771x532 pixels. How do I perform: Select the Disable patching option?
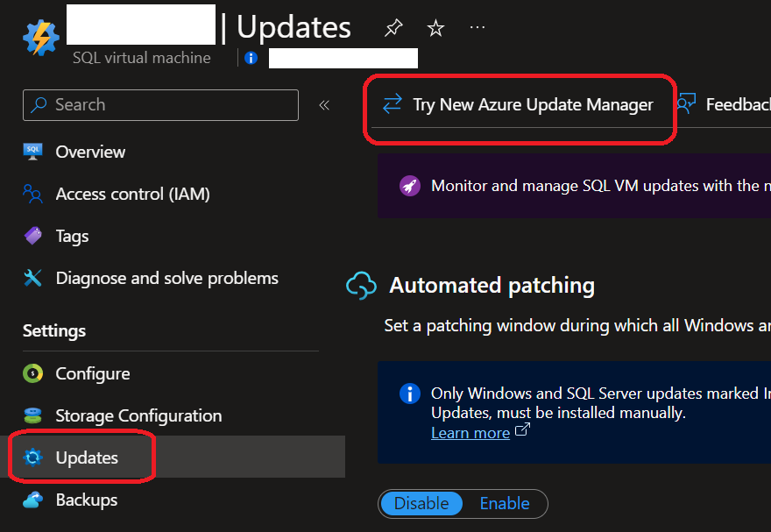tap(421, 503)
